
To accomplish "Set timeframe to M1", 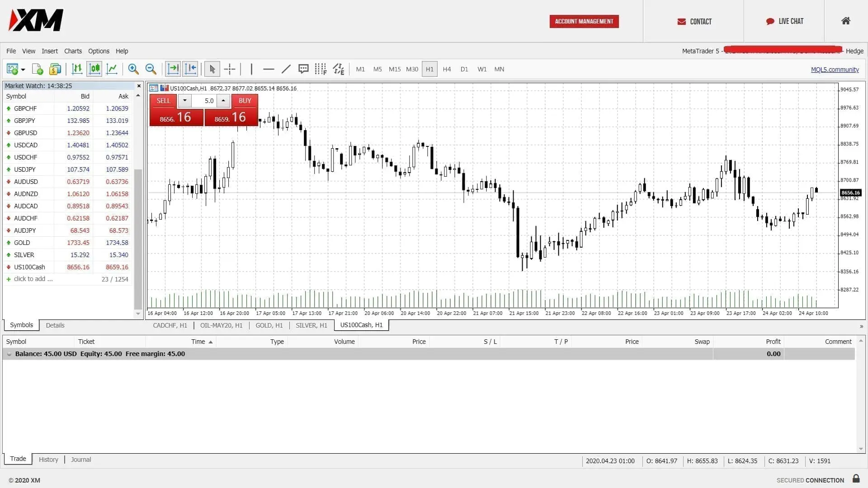I will pyautogui.click(x=360, y=69).
